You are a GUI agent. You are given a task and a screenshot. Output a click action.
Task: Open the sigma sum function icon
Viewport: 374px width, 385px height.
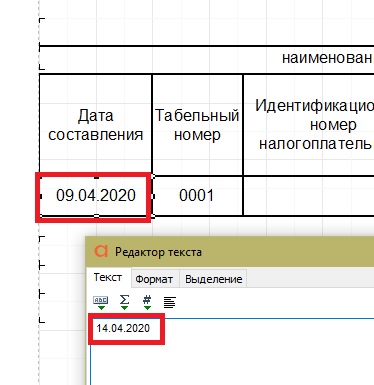tap(124, 302)
